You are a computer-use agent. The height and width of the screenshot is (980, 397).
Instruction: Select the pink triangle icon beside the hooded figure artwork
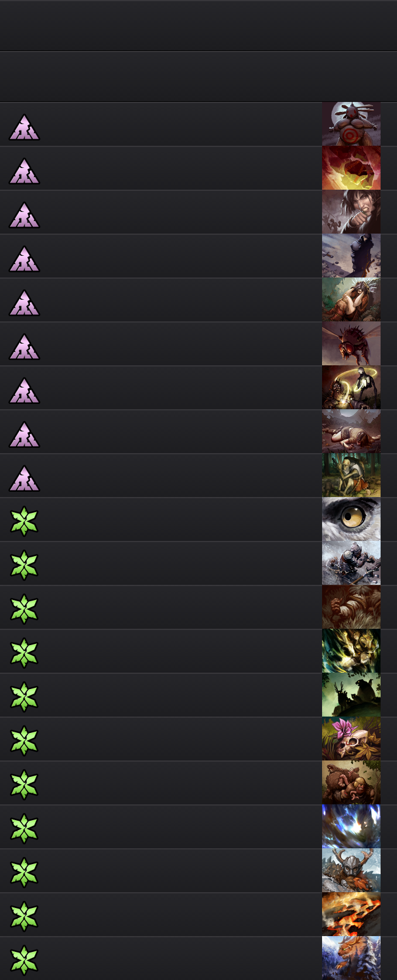24,259
